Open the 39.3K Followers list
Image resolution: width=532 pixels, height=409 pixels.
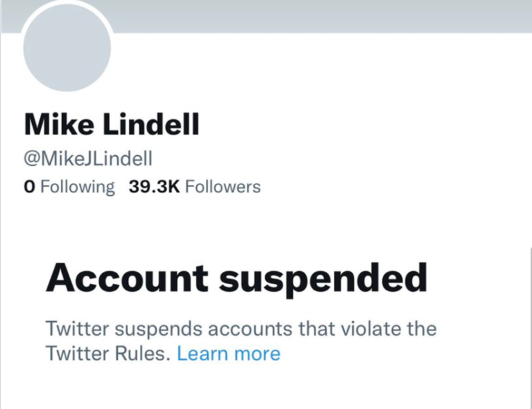tap(195, 187)
